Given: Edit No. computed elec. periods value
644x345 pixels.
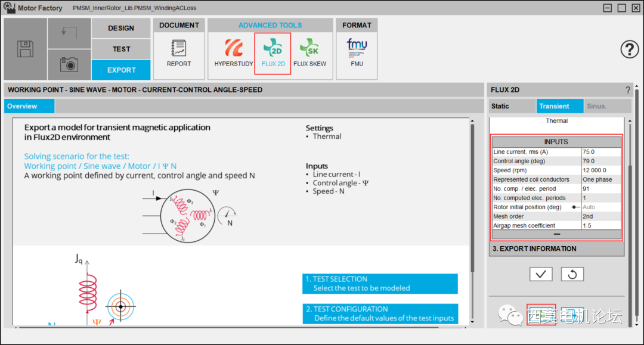Looking at the screenshot, I should pyautogui.click(x=601, y=198).
